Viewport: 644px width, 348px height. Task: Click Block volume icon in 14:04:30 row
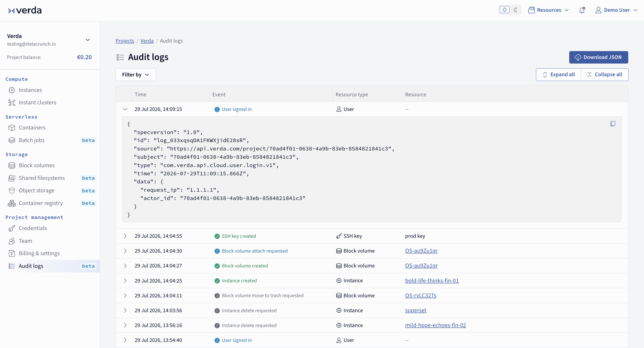click(x=339, y=251)
